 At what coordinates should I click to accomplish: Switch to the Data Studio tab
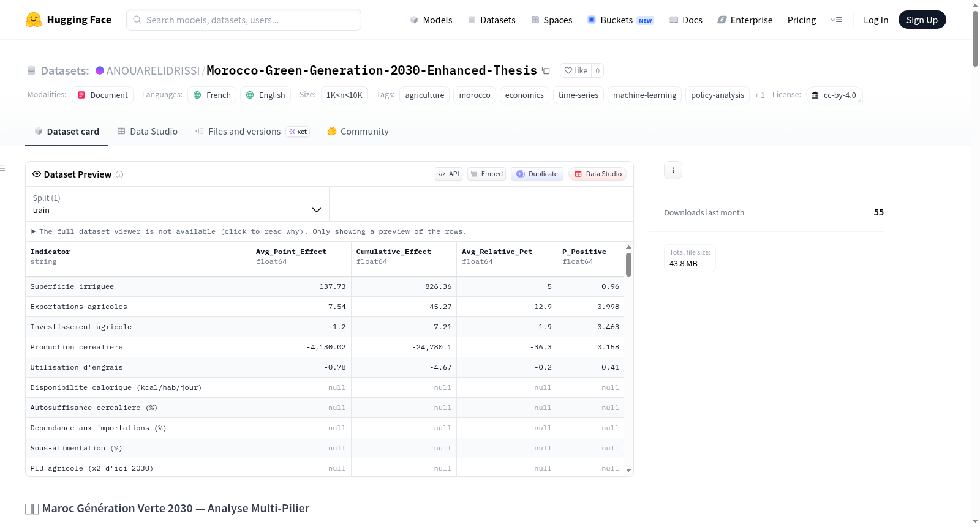[148, 131]
